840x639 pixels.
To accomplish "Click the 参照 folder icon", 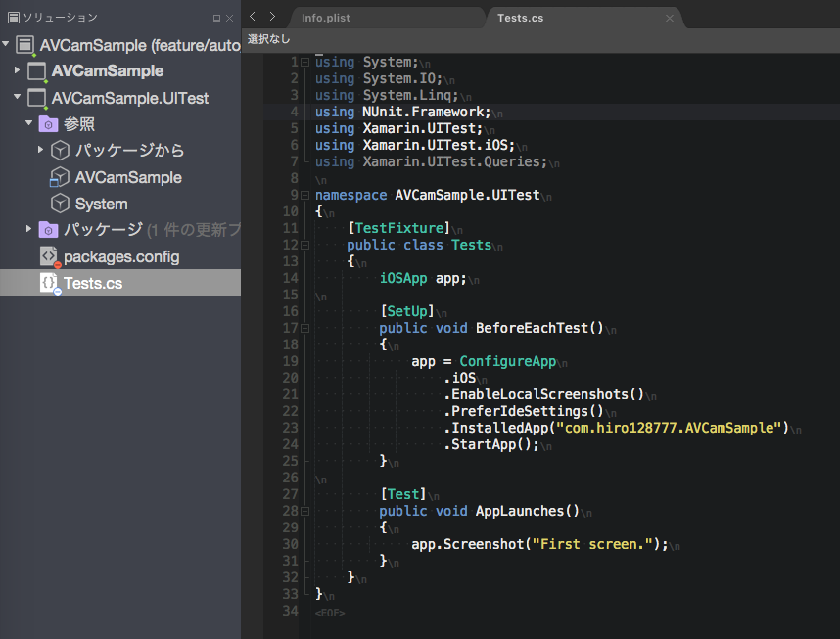I will coord(48,124).
